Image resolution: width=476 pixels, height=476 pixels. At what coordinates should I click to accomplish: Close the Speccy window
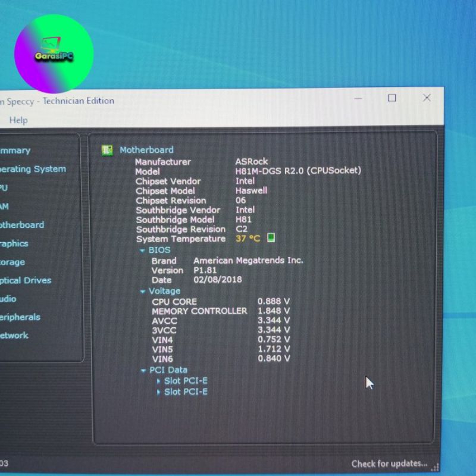427,98
